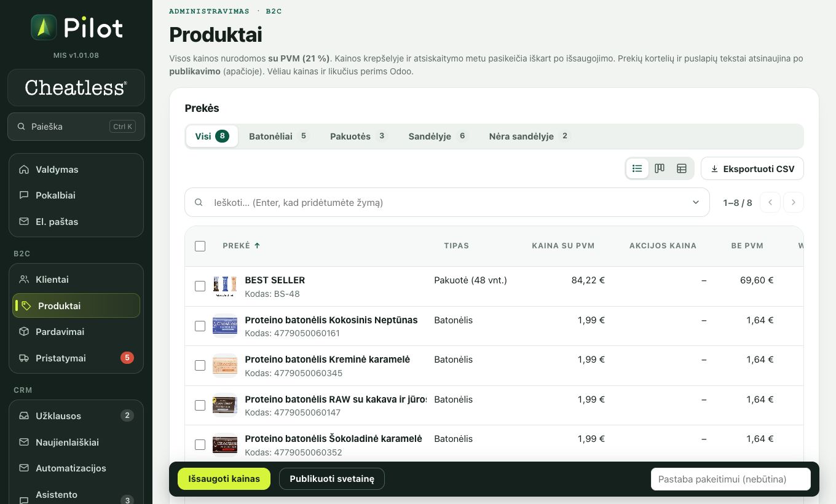Image resolution: width=836 pixels, height=504 pixels.
Task: Sort by the PREKĖ column header
Action: (x=241, y=246)
